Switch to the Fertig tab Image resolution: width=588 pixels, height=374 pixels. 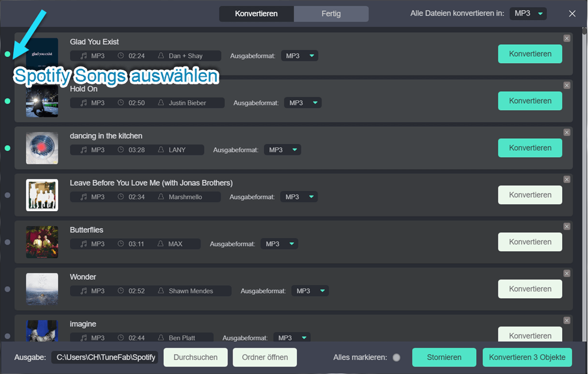tap(331, 14)
